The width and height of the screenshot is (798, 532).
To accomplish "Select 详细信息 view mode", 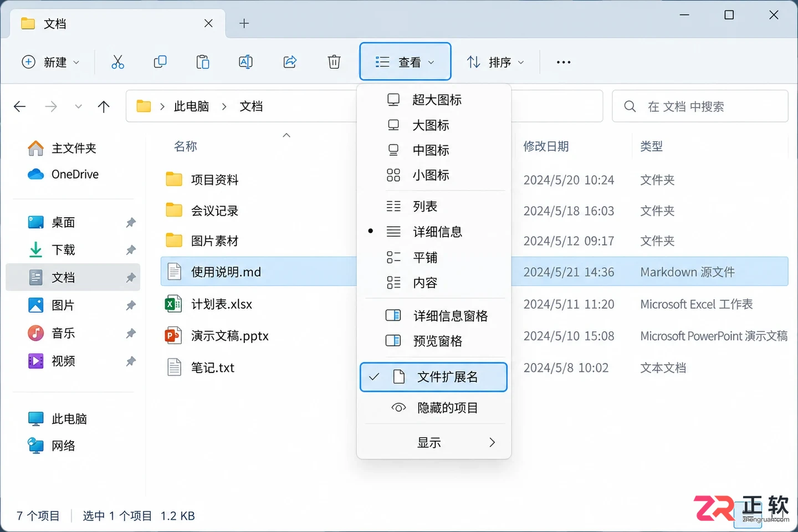I will coord(433,232).
